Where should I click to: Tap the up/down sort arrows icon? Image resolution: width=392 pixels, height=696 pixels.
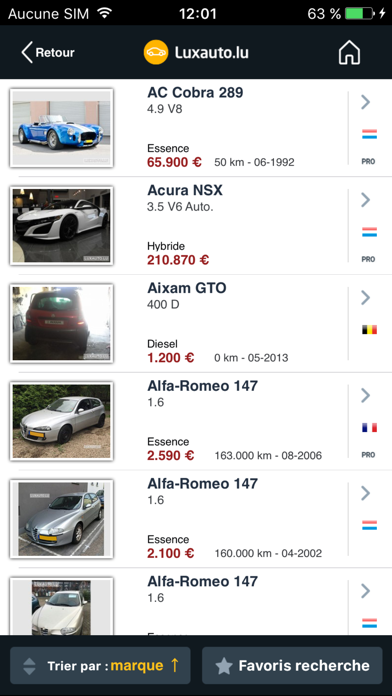[29, 666]
